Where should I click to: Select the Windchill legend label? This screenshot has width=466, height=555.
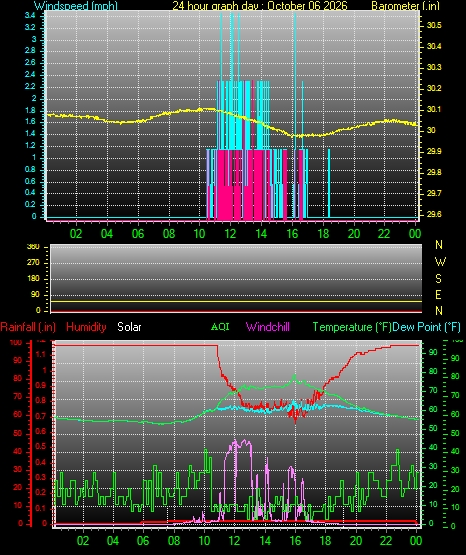267,327
